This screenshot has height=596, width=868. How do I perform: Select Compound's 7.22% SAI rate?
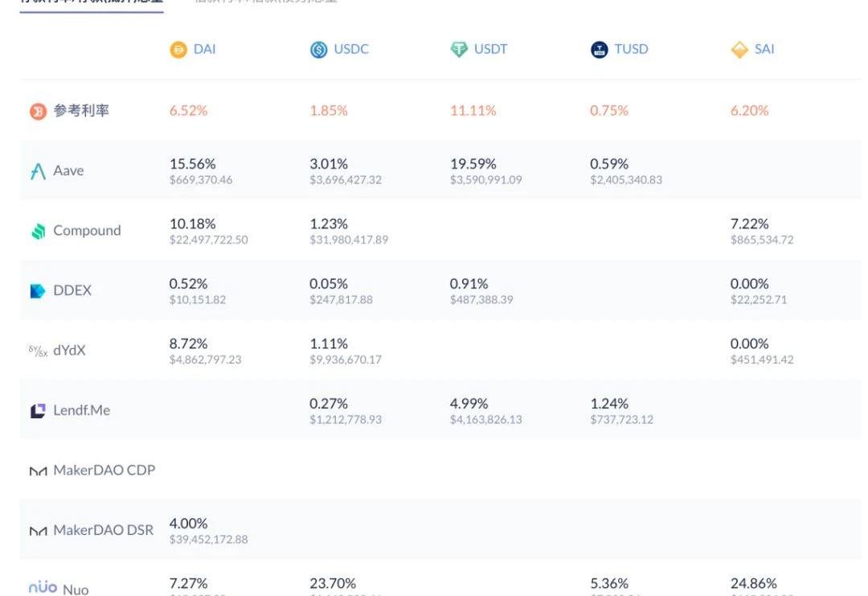(x=749, y=224)
